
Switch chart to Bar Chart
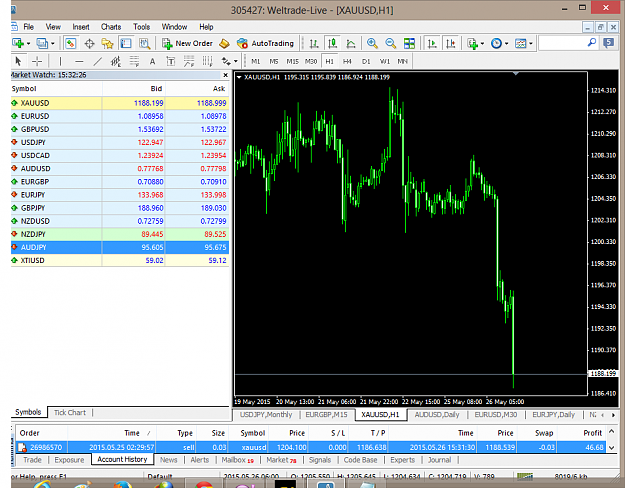pos(314,43)
